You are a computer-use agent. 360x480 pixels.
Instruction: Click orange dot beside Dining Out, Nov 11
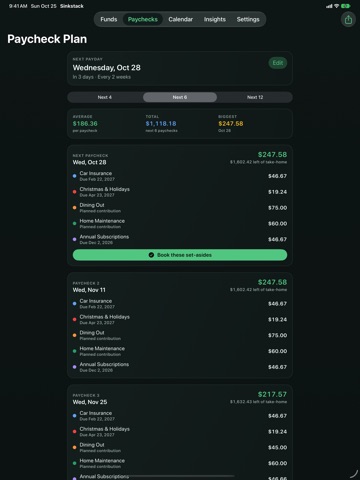pyautogui.click(x=74, y=335)
